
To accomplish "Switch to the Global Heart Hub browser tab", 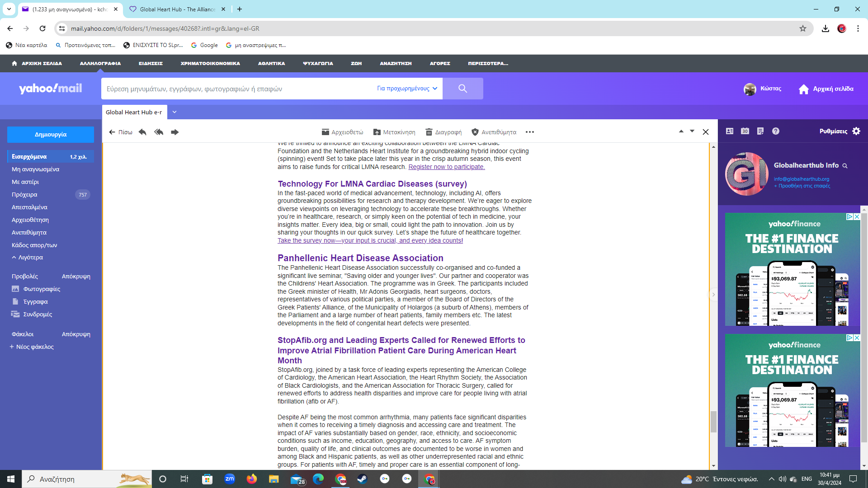I will coord(177,9).
